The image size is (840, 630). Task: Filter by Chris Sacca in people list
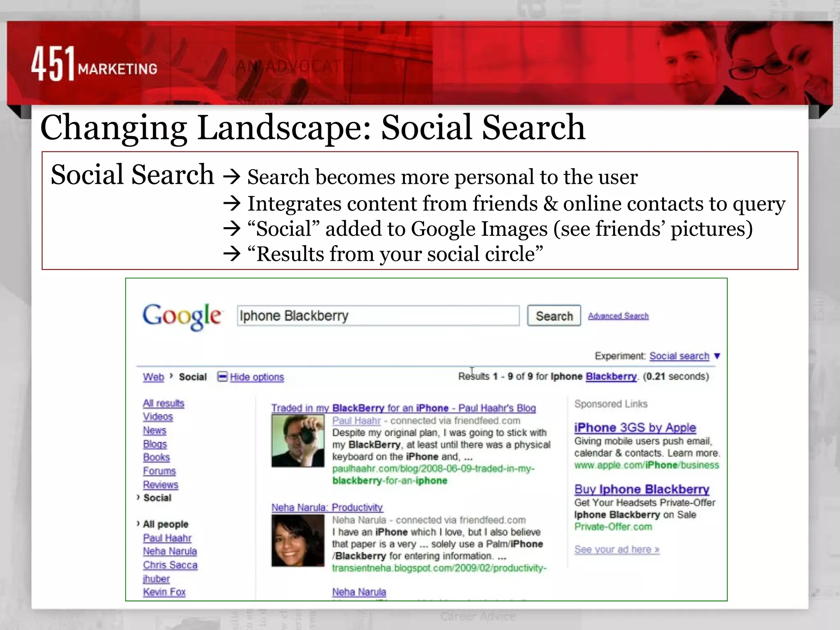point(170,565)
